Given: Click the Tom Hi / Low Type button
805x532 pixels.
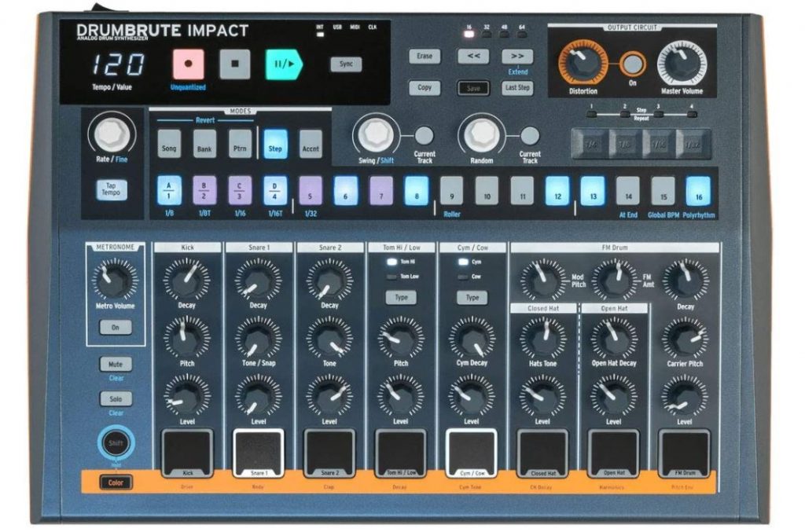Looking at the screenshot, I should (x=401, y=298).
